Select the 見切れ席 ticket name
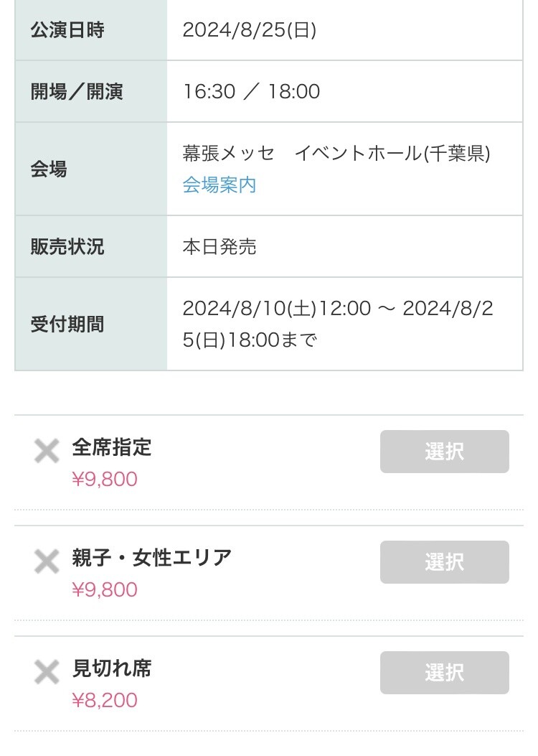The height and width of the screenshot is (756, 538). pyautogui.click(x=112, y=668)
